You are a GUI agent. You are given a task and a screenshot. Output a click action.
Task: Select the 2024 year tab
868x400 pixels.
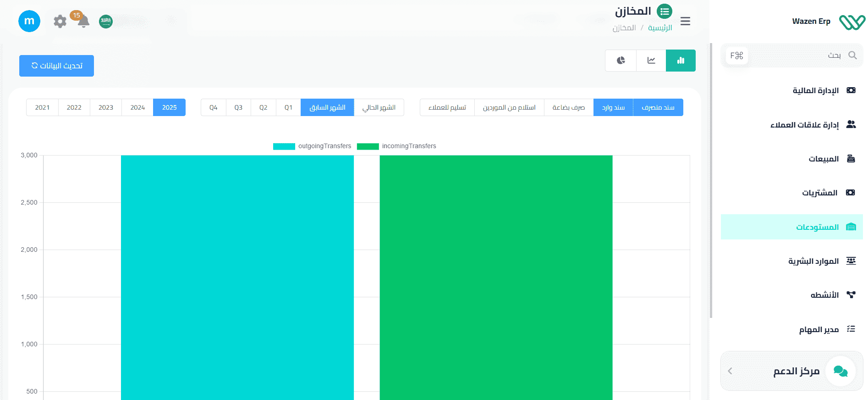click(137, 107)
